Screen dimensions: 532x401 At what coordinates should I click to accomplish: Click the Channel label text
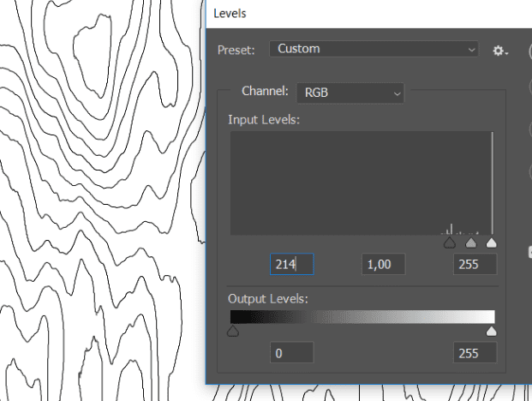click(265, 91)
